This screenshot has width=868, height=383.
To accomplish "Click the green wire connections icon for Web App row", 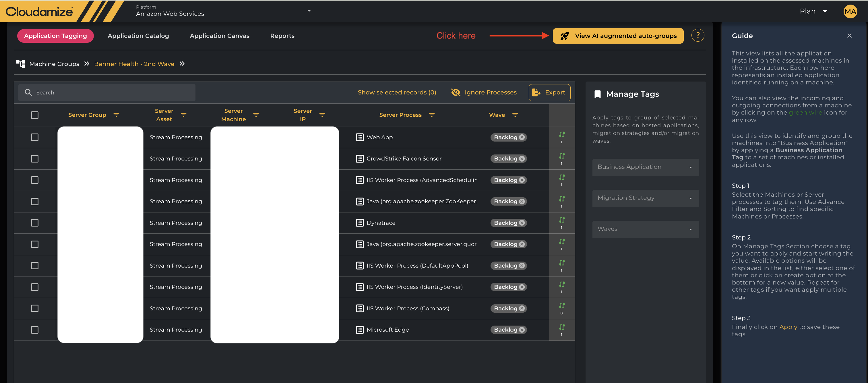I will [x=562, y=135].
